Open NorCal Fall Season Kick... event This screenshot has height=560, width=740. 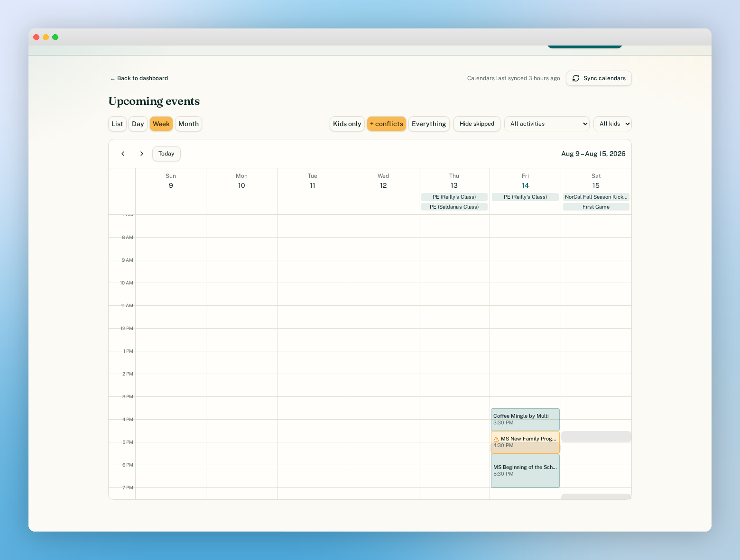pos(596,197)
